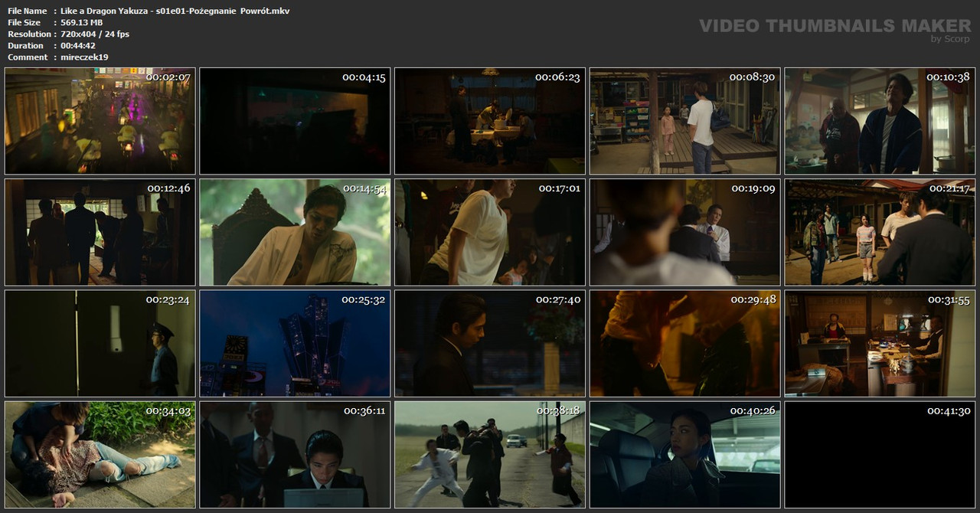Click the file name ending in Powrót.mkv
The height and width of the screenshot is (513, 980).
[175, 11]
